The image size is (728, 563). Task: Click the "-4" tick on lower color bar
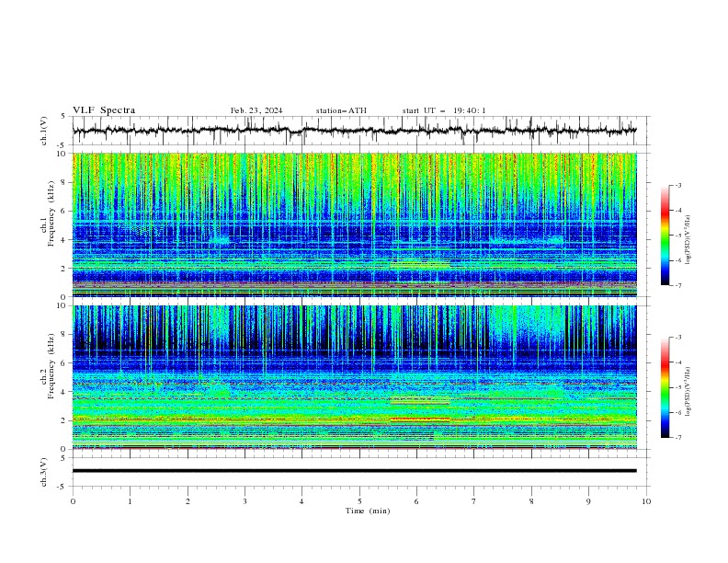tap(678, 362)
